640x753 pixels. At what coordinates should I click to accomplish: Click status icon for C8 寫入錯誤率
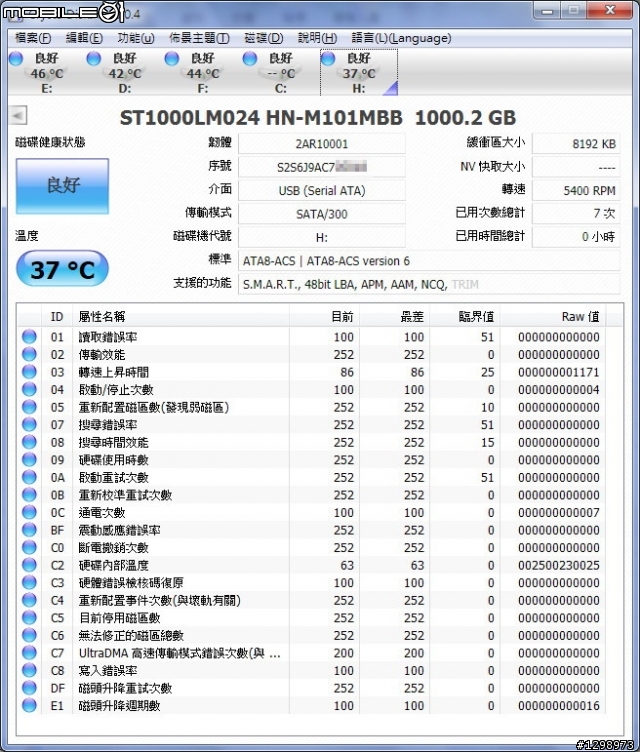point(29,670)
